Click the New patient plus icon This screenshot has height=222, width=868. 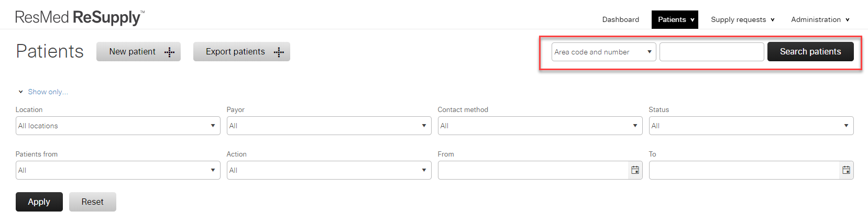169,52
